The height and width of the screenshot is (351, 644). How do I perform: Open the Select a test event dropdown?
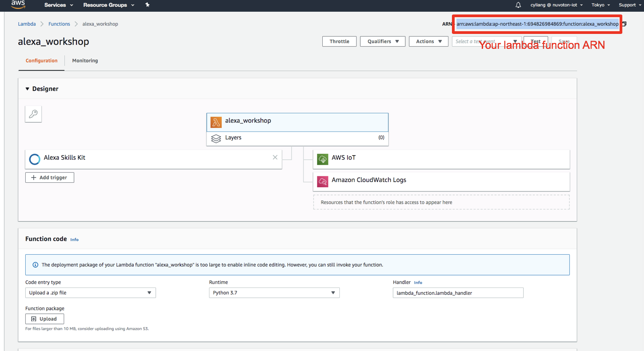487,41
